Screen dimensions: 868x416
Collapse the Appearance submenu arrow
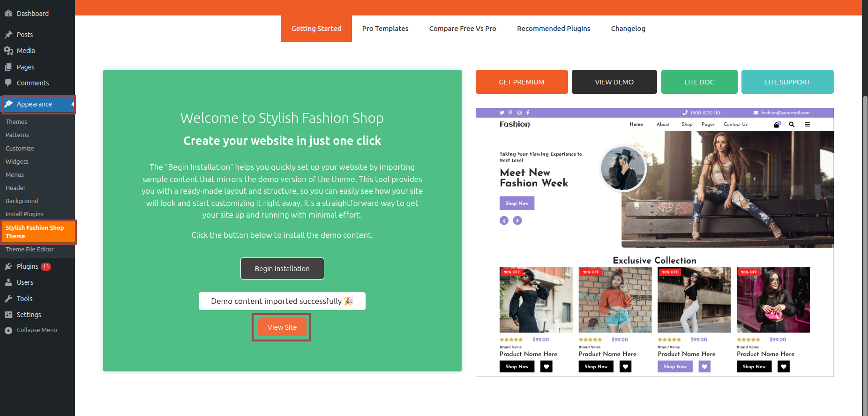coord(73,104)
